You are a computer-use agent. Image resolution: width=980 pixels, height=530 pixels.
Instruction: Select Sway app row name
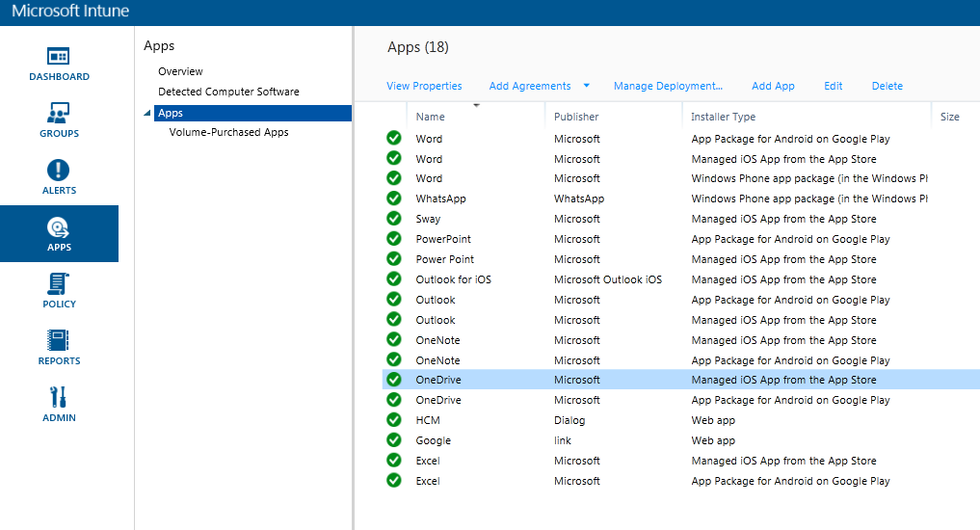(x=428, y=219)
